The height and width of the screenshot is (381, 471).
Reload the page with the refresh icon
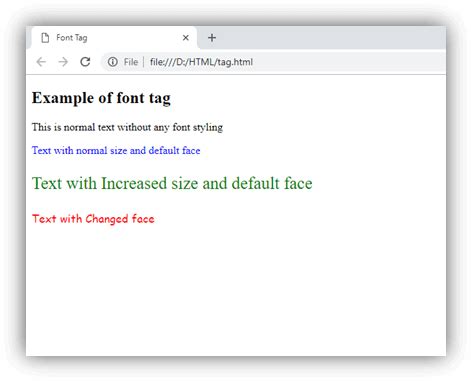click(85, 62)
